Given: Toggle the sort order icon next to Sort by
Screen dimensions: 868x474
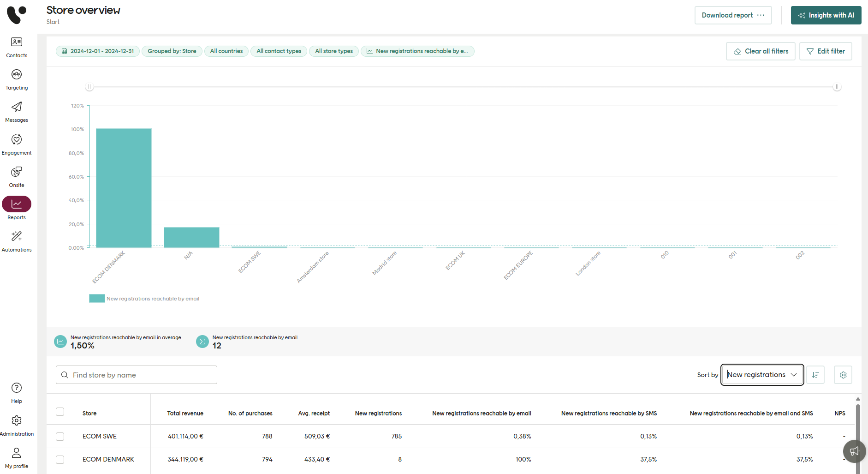Looking at the screenshot, I should click(x=815, y=374).
